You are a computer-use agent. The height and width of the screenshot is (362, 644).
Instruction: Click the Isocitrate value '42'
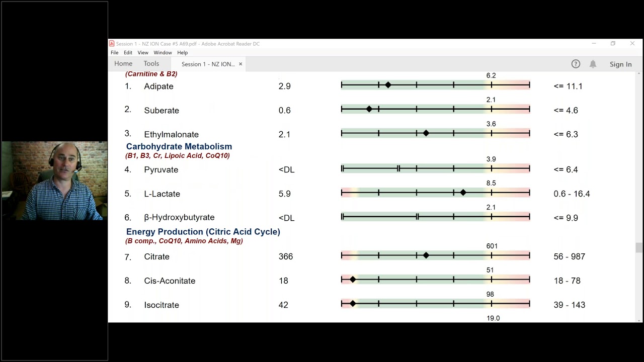click(x=283, y=305)
